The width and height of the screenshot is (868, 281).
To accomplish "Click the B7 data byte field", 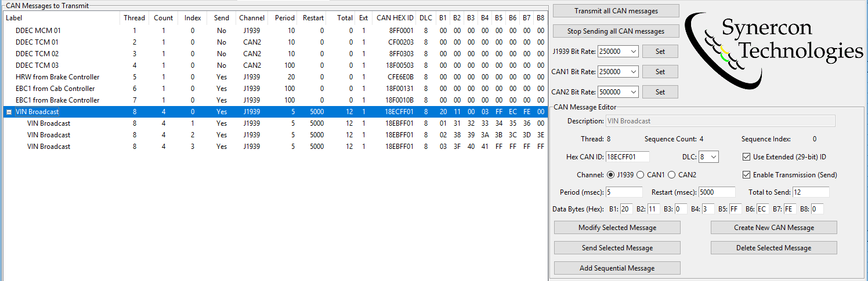I will point(790,209).
